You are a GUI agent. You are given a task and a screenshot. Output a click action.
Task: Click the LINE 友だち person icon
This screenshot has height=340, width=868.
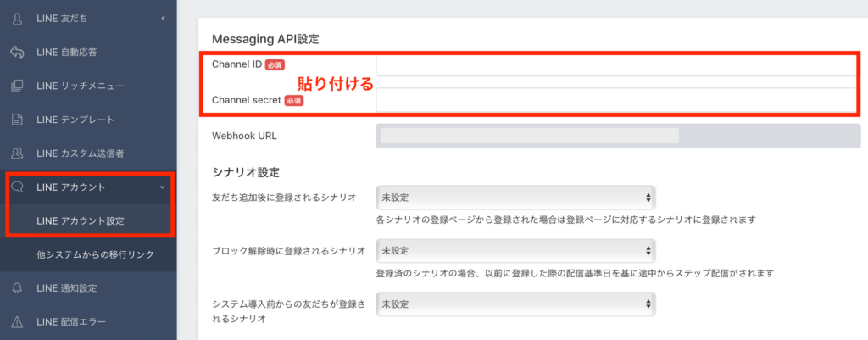coord(17,19)
